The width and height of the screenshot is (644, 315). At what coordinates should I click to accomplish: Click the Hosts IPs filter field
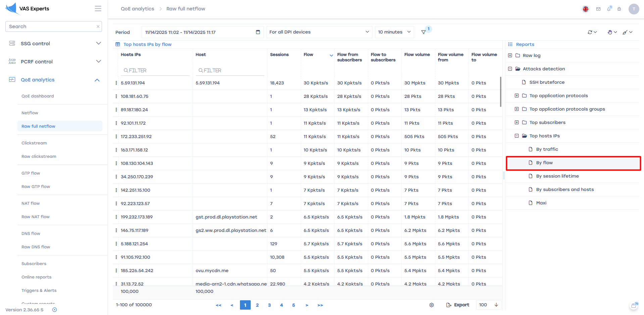[155, 70]
